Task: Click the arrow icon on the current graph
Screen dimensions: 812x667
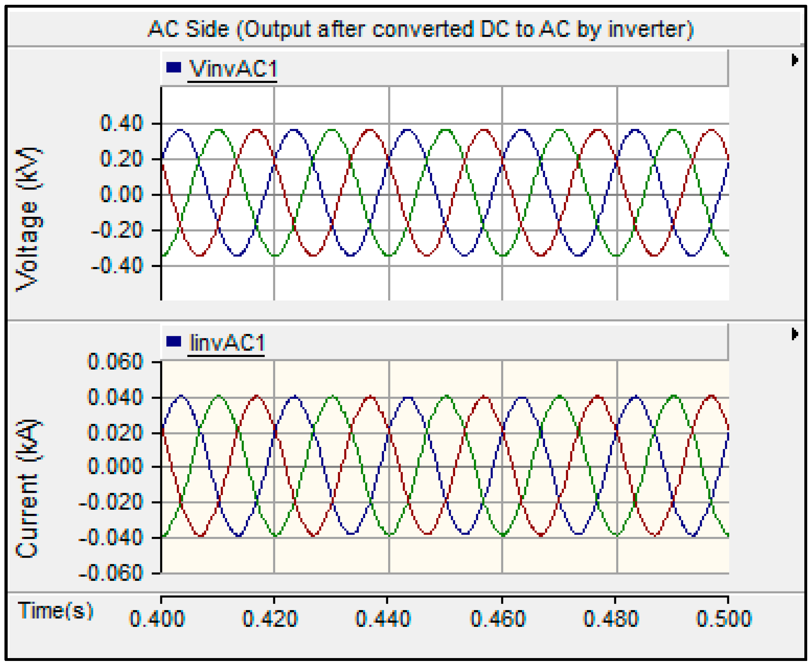Action: (795, 334)
